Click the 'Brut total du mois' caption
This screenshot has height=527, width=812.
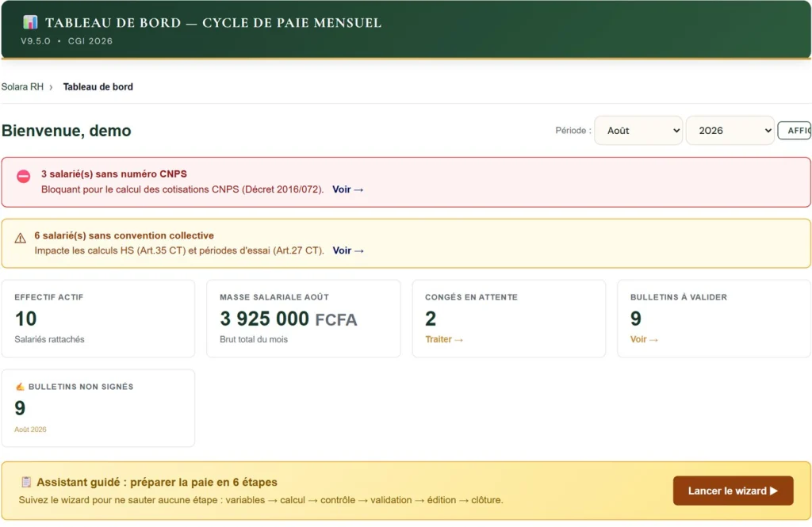pos(254,340)
